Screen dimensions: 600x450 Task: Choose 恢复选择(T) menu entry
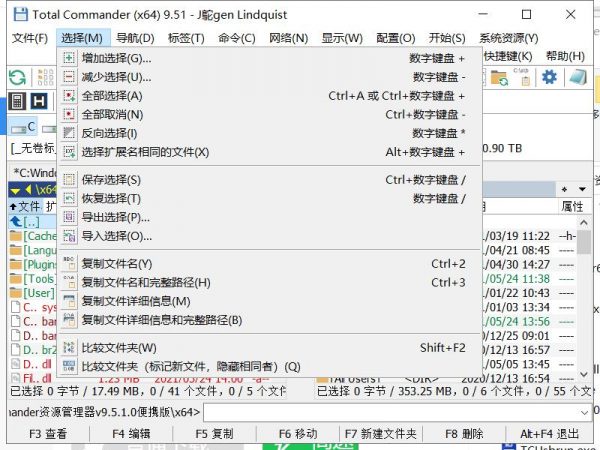[x=269, y=199]
